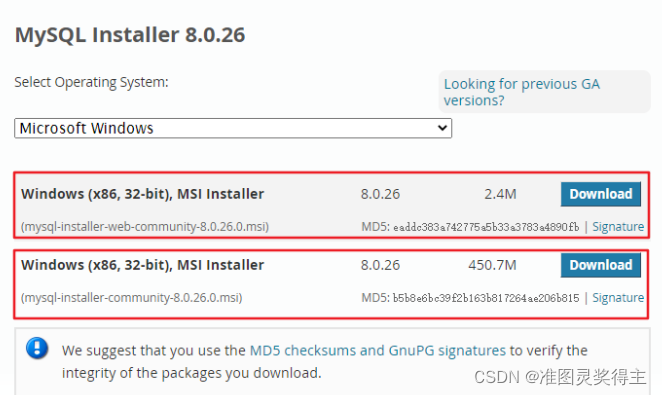Open the Microsoft Windows operating system dropdown

233,128
